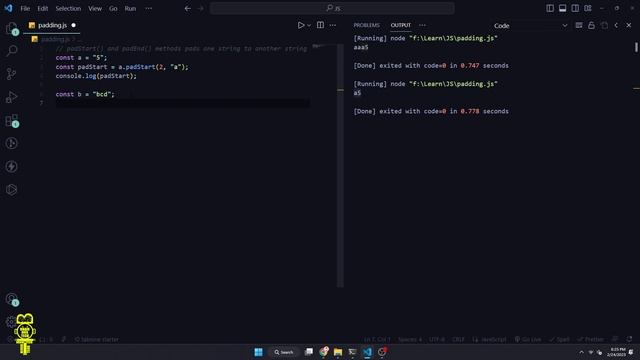The width and height of the screenshot is (640, 360).
Task: Open the Explorer view in activity bar
Action: [11, 29]
